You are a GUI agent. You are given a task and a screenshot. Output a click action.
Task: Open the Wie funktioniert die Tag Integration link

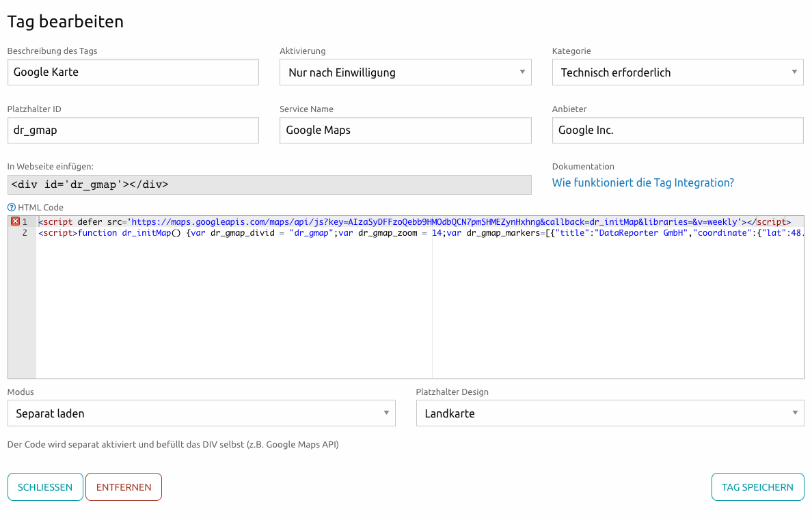[x=642, y=182]
